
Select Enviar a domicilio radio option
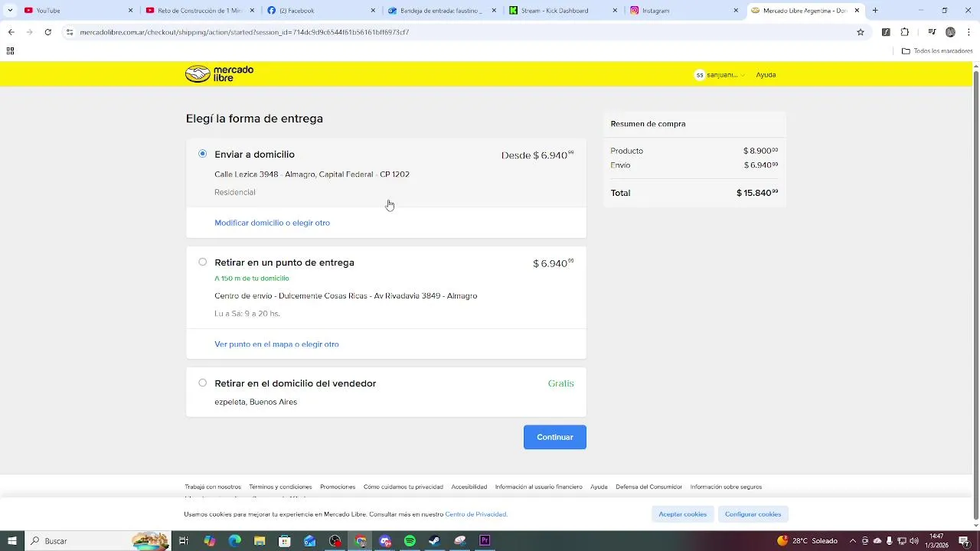tap(202, 154)
